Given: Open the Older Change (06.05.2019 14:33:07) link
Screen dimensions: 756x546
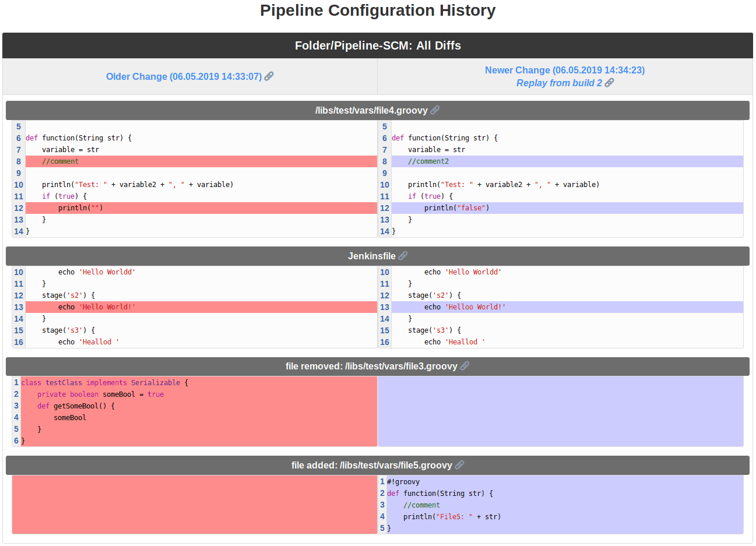Looking at the screenshot, I should point(184,76).
